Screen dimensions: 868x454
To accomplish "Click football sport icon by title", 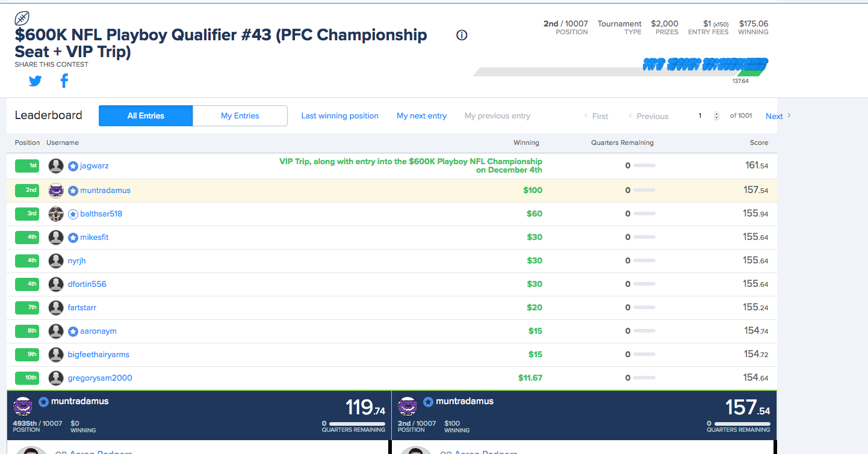I will [22, 18].
